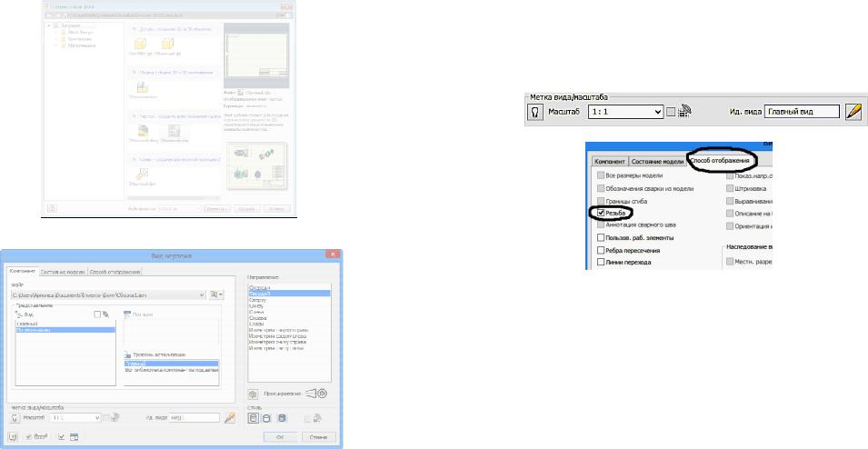Screen dimensions: 868x449
Task: Enable the Линии перехода checkbox
Action: click(601, 263)
